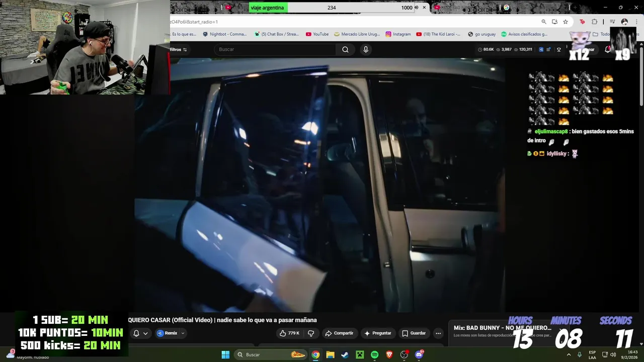Mute the viaje argentina tab audio icon
This screenshot has height=362, width=644.
(416, 8)
